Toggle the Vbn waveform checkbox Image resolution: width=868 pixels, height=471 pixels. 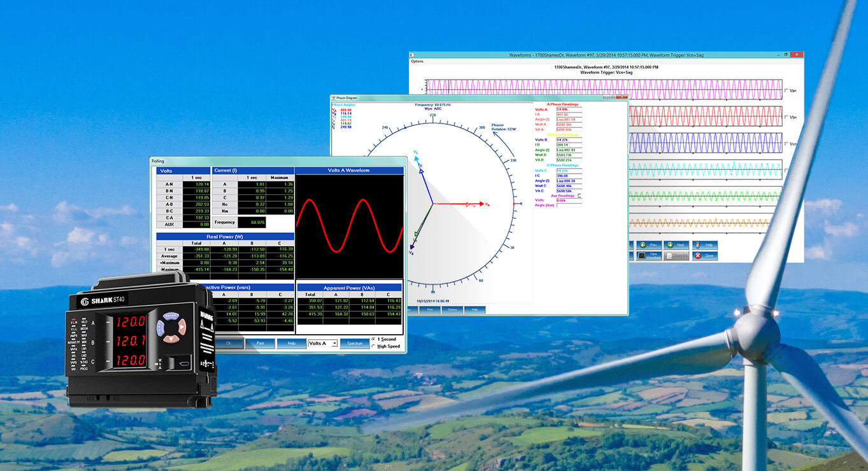[x=786, y=118]
